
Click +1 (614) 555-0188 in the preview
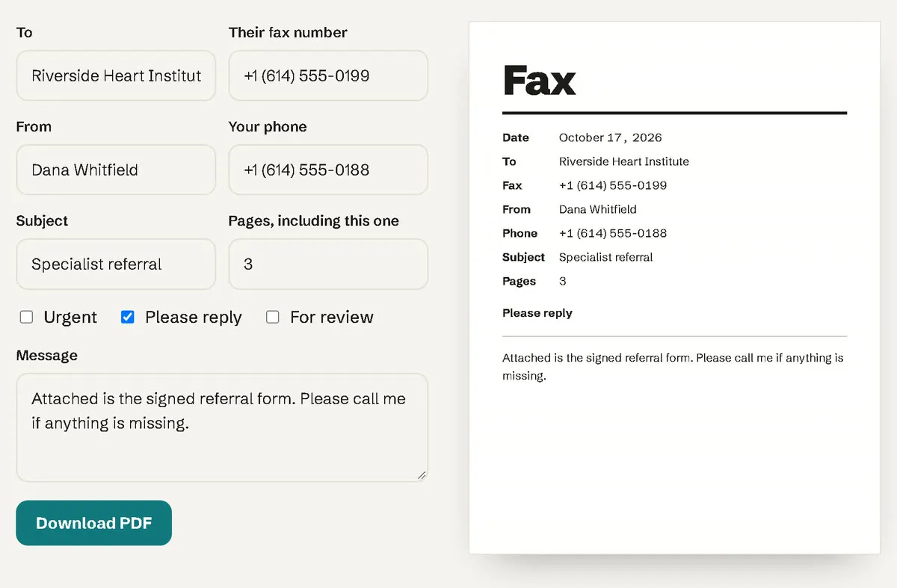[x=613, y=233]
